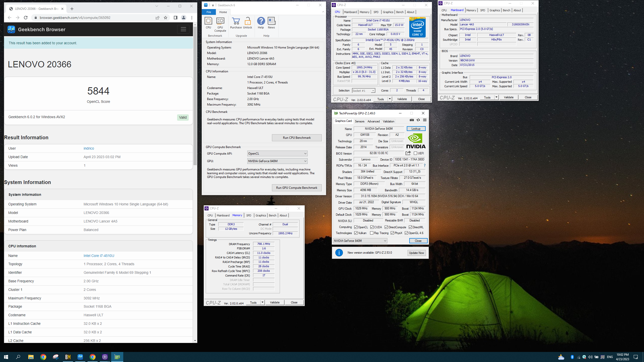644x362 pixels.
Task: Open the Help icon in Geekbench ribbon
Action: pyautogui.click(x=261, y=23)
